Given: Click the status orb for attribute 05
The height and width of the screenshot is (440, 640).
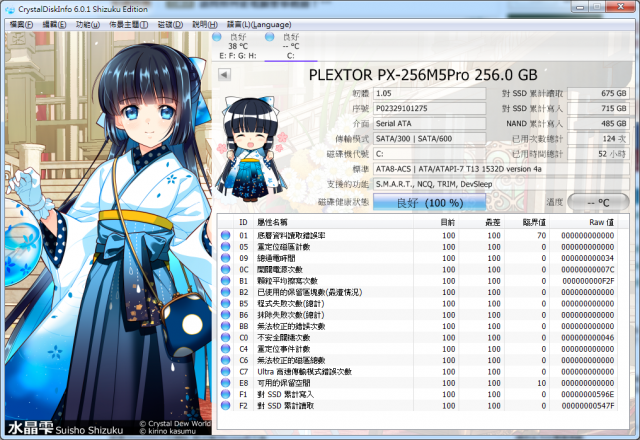Looking at the screenshot, I should coord(225,247).
